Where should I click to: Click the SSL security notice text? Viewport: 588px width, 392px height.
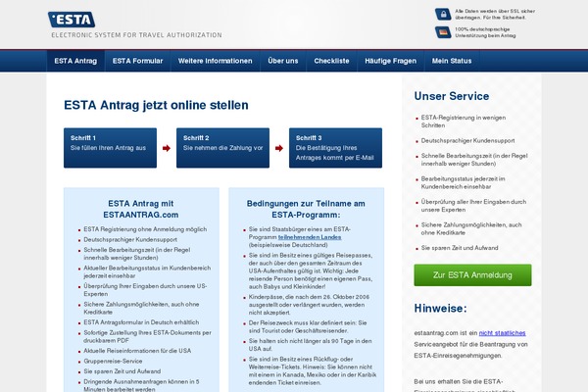[495, 15]
